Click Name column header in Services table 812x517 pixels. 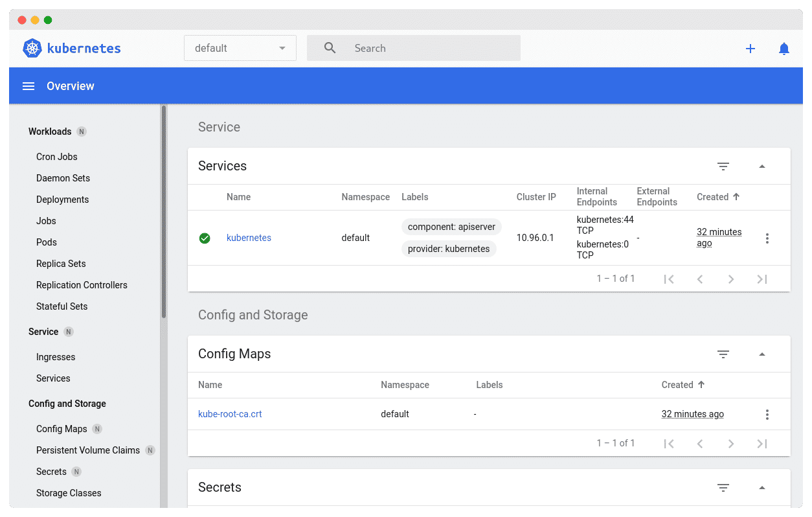pyautogui.click(x=238, y=197)
